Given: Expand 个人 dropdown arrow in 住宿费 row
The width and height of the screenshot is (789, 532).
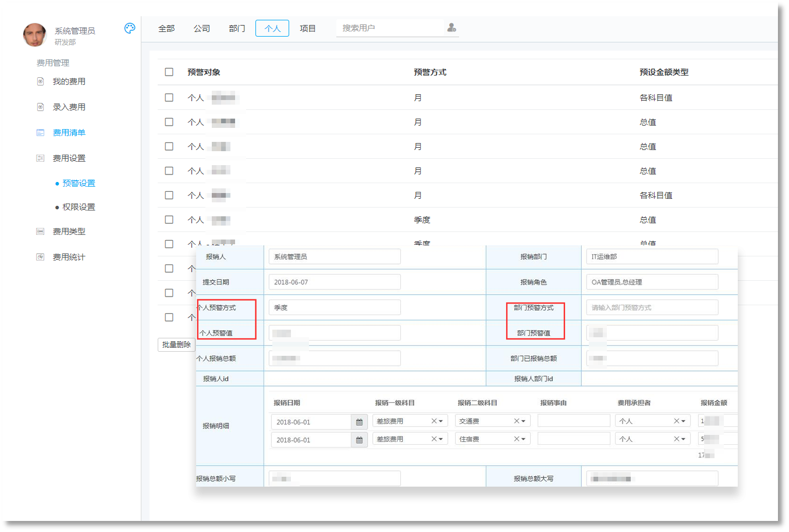Looking at the screenshot, I should click(x=684, y=440).
